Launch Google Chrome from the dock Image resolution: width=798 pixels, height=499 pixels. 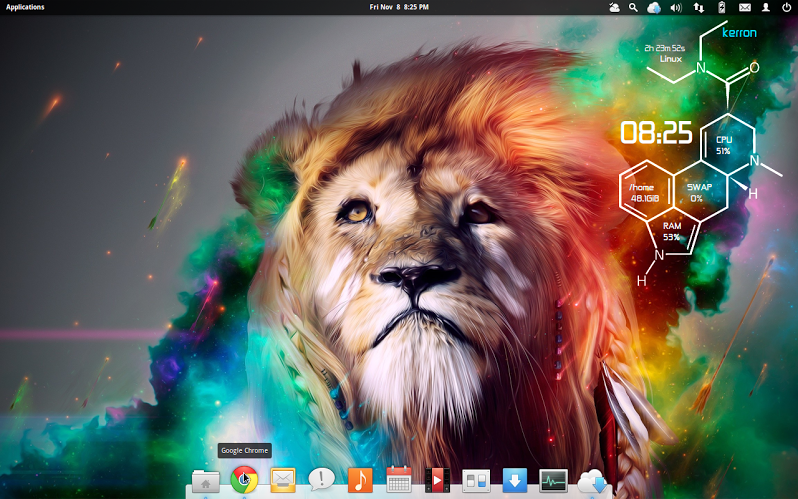pyautogui.click(x=244, y=480)
